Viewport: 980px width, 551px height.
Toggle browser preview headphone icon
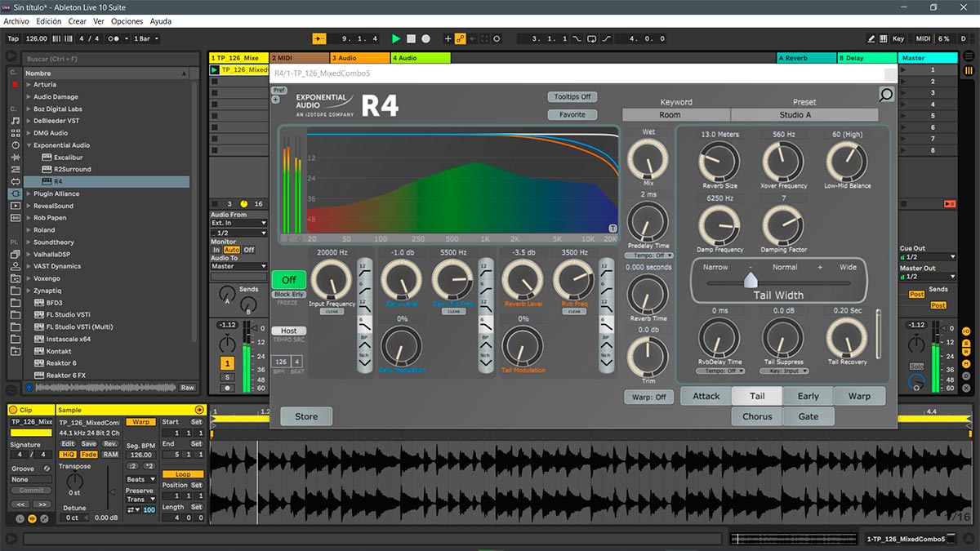(x=30, y=387)
